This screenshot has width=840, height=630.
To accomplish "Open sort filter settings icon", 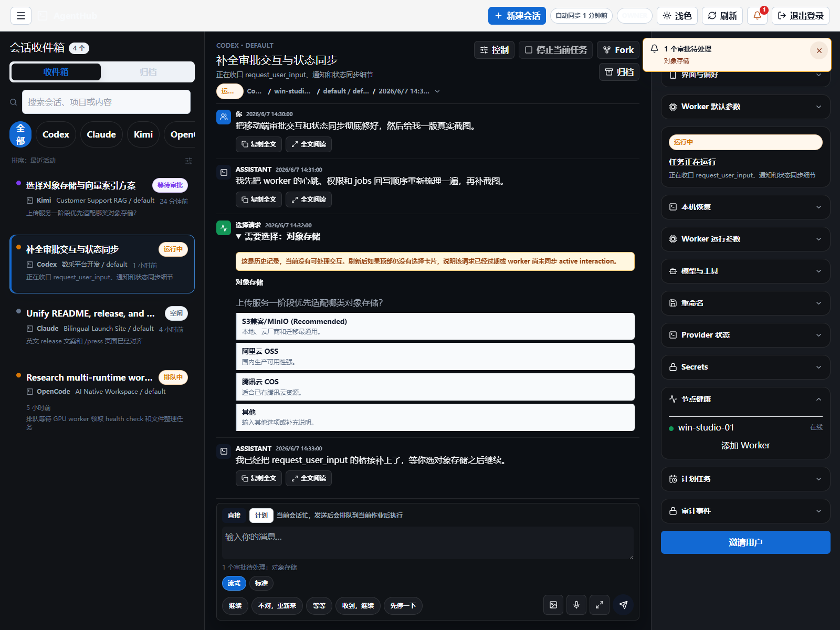I will pos(188,161).
